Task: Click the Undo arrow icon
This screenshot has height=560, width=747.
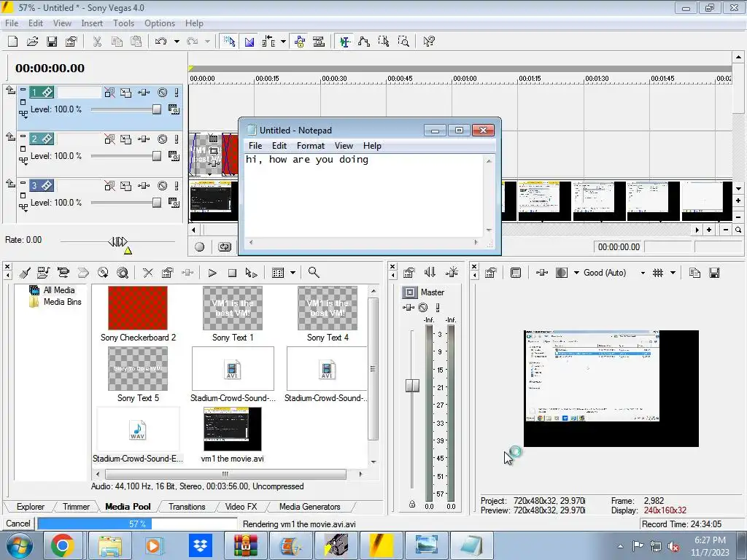Action: click(x=160, y=42)
